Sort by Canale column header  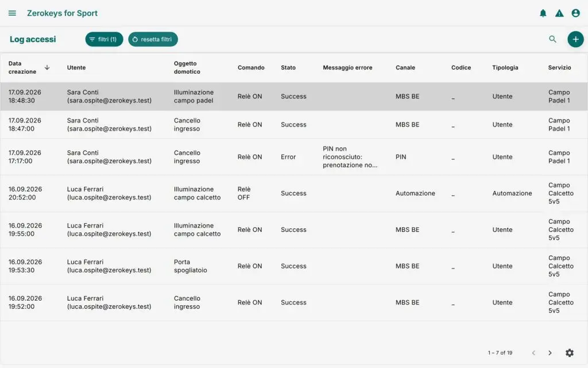[x=405, y=68]
